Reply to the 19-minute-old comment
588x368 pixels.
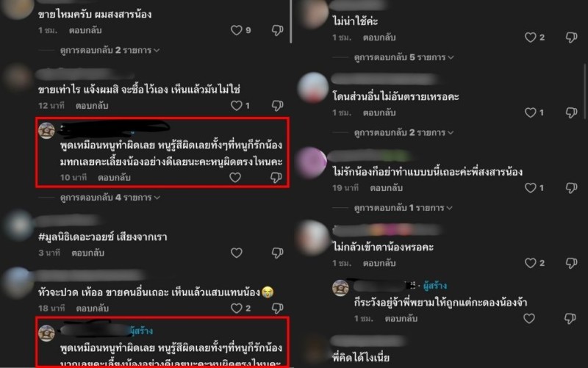pos(387,188)
